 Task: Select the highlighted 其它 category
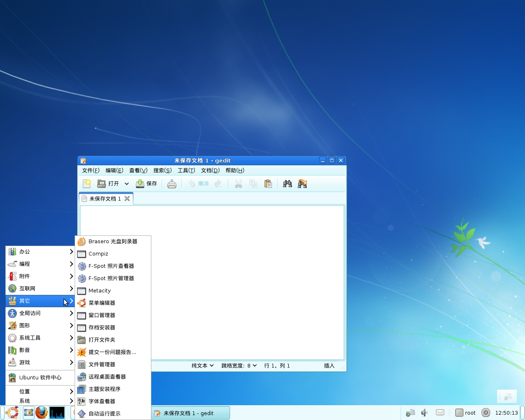[x=40, y=301]
